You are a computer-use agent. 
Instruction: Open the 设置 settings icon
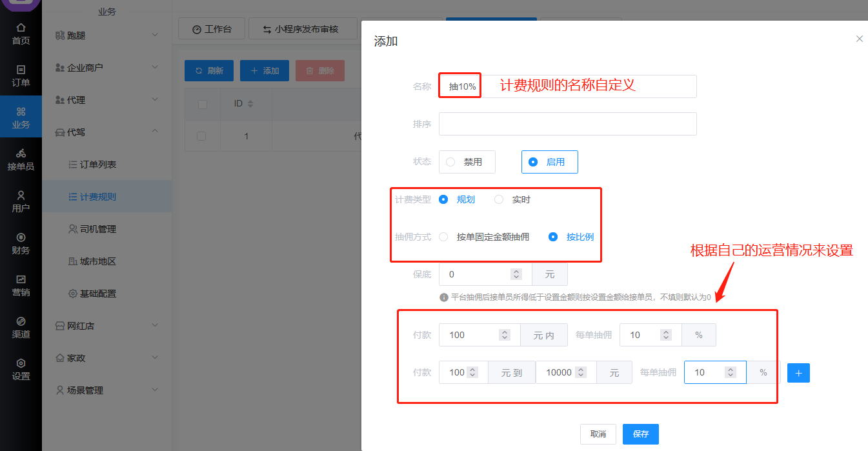[21, 369]
